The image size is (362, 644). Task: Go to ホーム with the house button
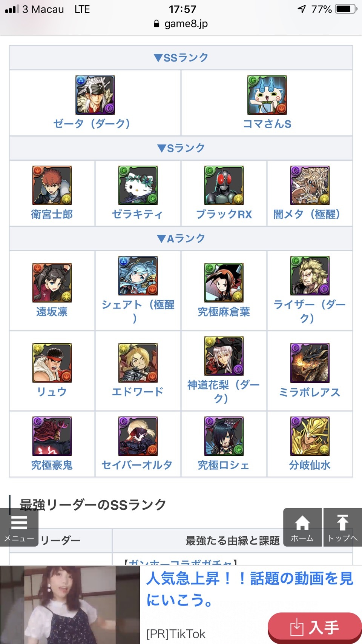click(x=302, y=527)
